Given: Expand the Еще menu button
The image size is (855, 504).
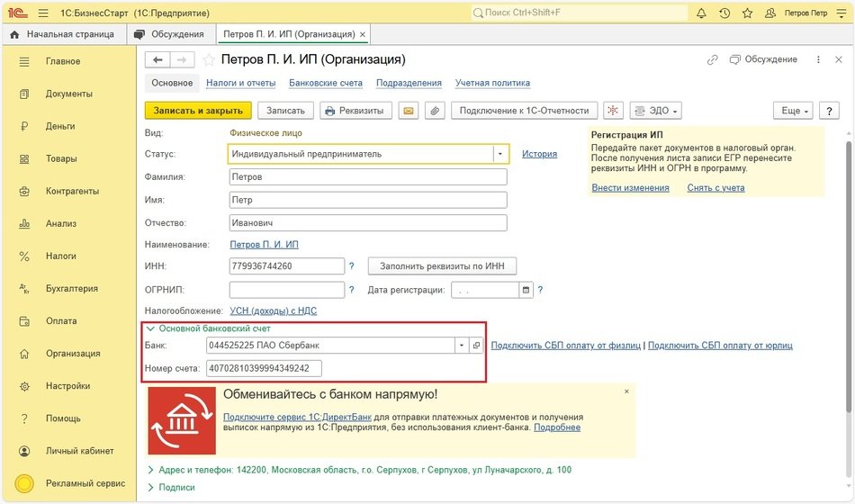Looking at the screenshot, I should 792,111.
